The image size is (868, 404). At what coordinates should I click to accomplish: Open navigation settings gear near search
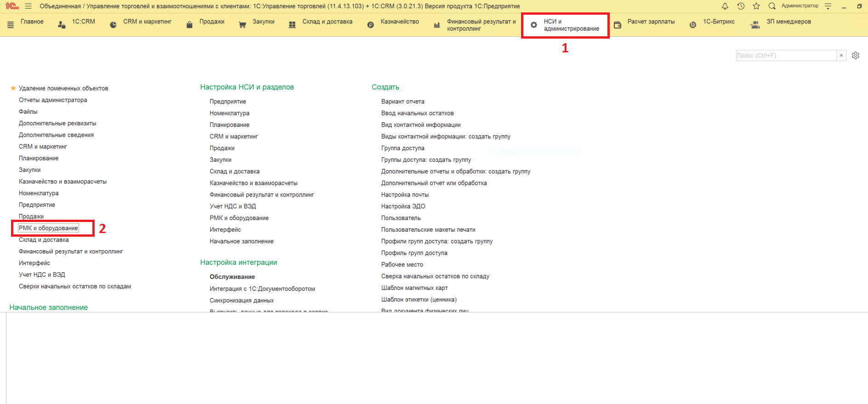tap(855, 56)
